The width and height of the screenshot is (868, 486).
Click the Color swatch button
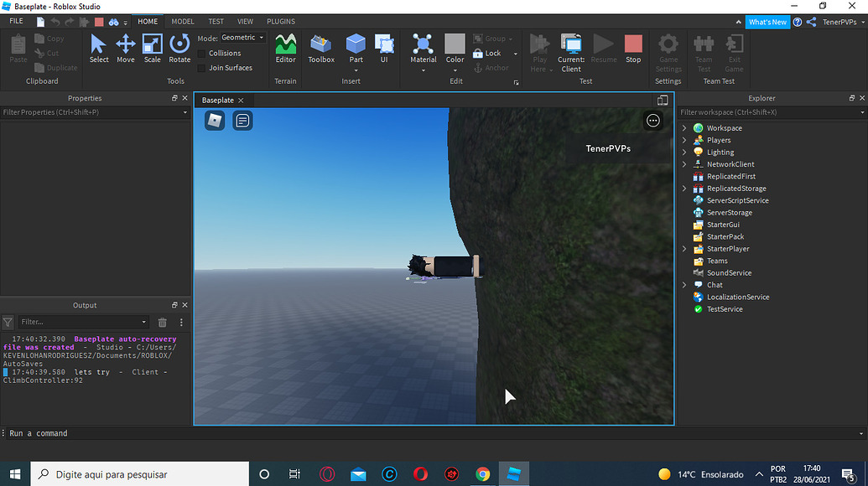coord(455,49)
